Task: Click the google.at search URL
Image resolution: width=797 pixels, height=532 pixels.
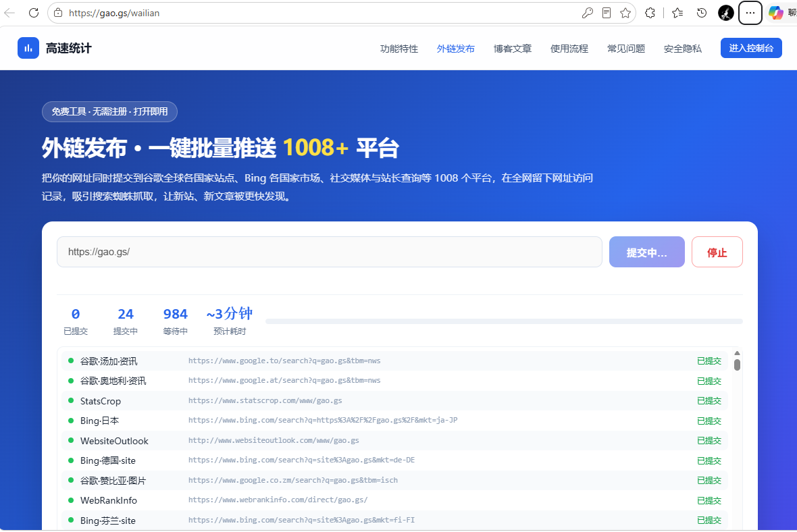Action: [284, 381]
